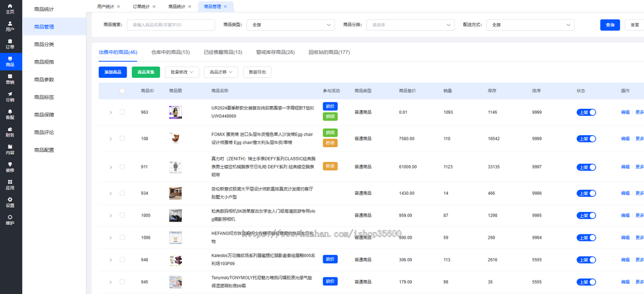Screen dimensions: 644x294
Task: Switch to 已经售罄商品(13) tab
Action: tap(223, 52)
